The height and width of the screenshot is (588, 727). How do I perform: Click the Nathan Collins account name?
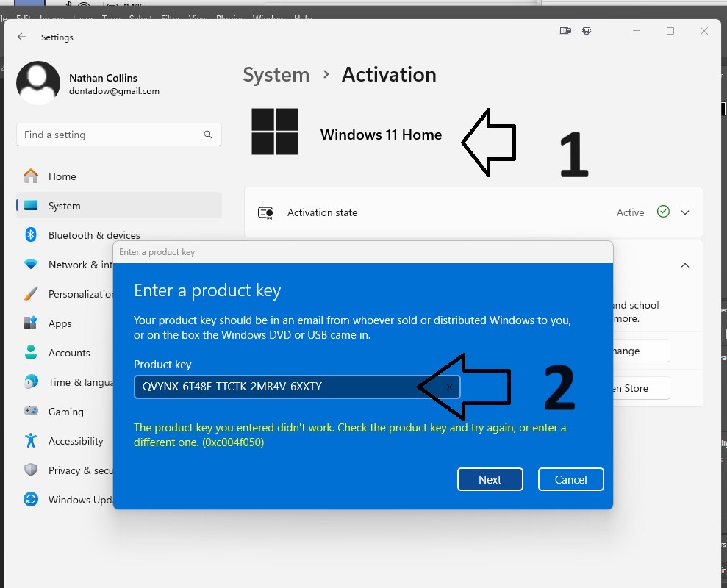(103, 78)
